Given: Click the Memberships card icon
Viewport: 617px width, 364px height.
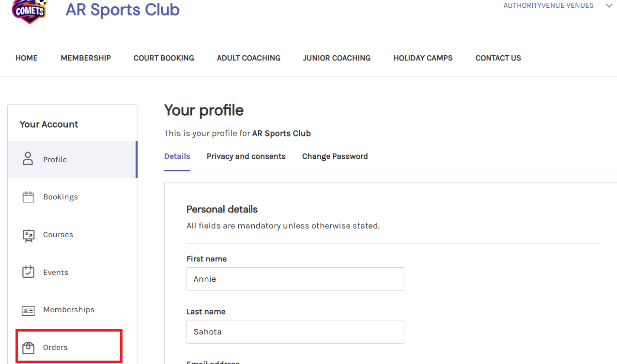Looking at the screenshot, I should pos(29,310).
